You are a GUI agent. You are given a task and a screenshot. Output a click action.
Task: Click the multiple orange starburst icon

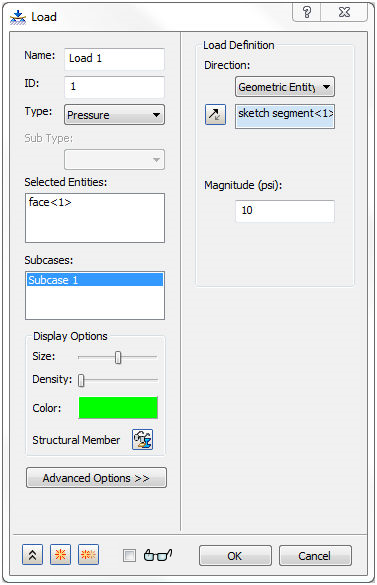pyautogui.click(x=88, y=555)
